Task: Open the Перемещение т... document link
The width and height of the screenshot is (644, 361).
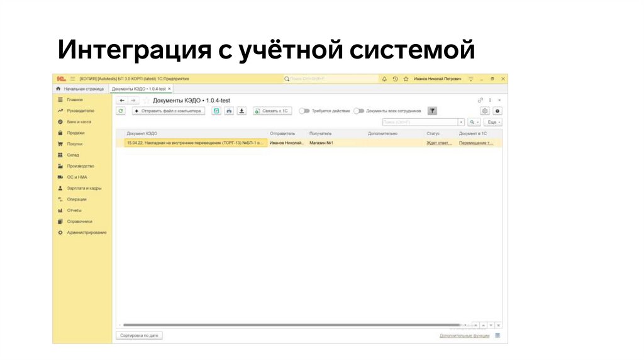Action: tap(475, 143)
